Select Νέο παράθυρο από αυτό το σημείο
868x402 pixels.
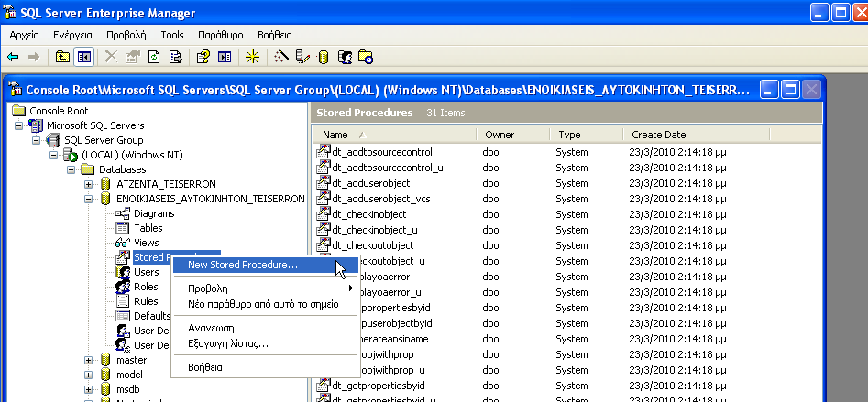(x=265, y=304)
